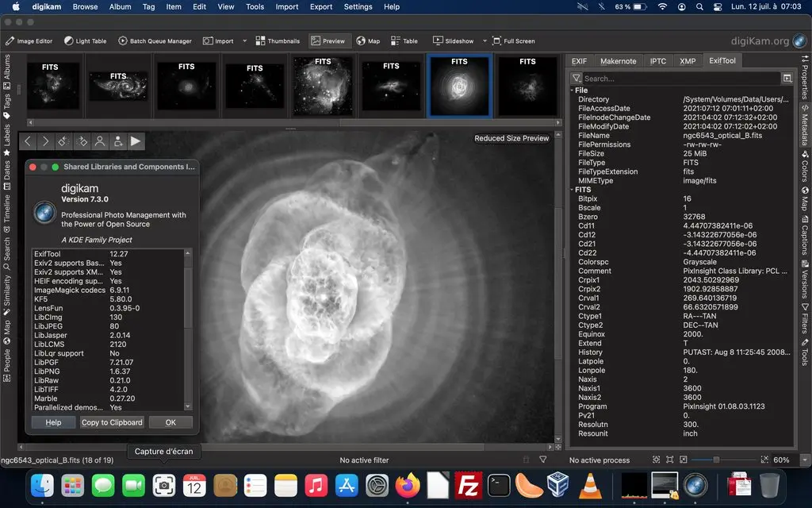Click Copy to Clipboard button
This screenshot has width=812, height=508.
pyautogui.click(x=112, y=422)
